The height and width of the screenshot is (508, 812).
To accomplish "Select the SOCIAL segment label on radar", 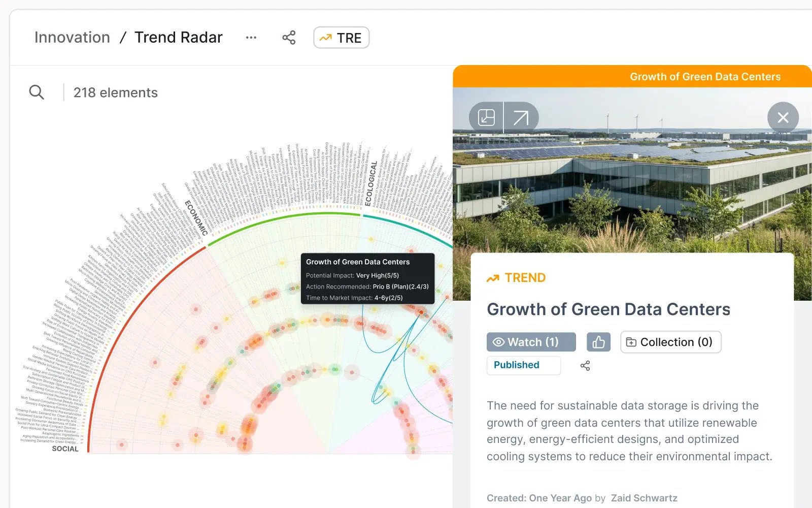I will pos(65,449).
